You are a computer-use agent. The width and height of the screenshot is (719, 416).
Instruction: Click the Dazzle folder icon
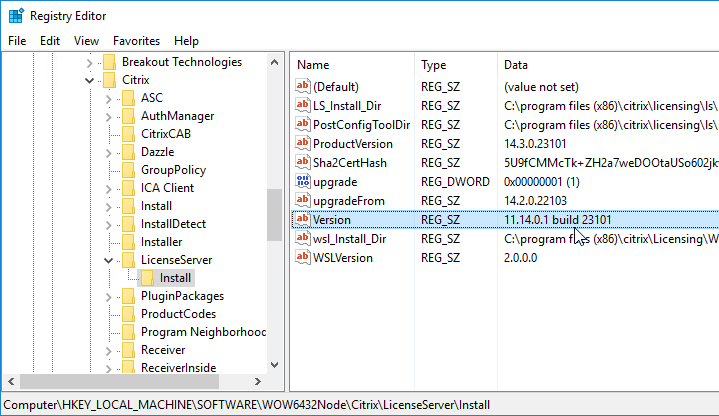(128, 152)
